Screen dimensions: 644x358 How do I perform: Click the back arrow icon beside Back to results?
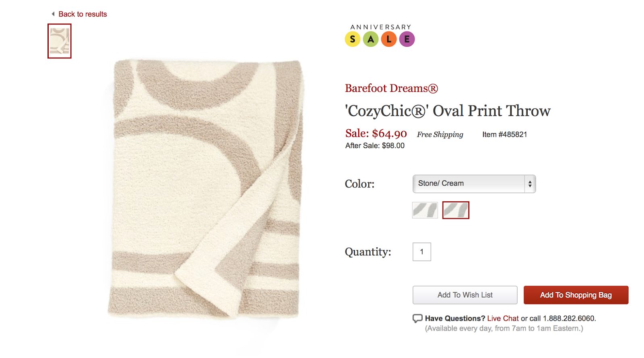click(53, 14)
